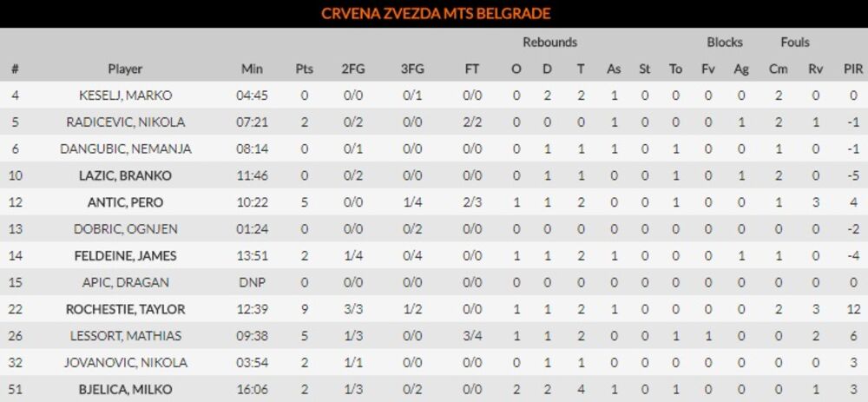Open Dobric, Ognjen player link
The width and height of the screenshot is (868, 402).
click(x=126, y=229)
